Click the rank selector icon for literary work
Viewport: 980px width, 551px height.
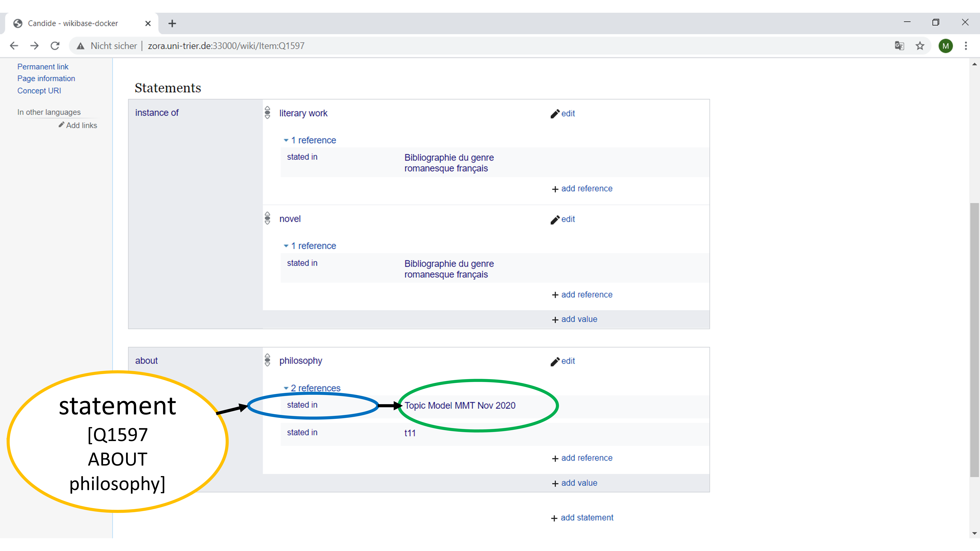pos(267,113)
